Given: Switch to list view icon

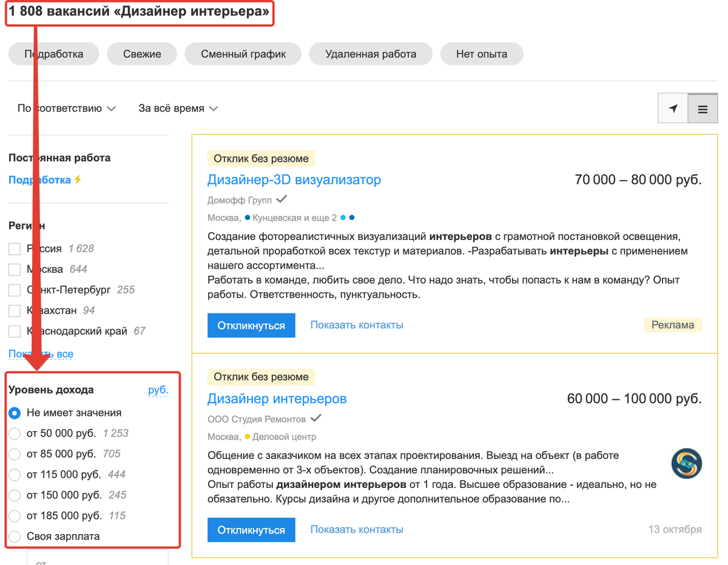Looking at the screenshot, I should pos(703,109).
